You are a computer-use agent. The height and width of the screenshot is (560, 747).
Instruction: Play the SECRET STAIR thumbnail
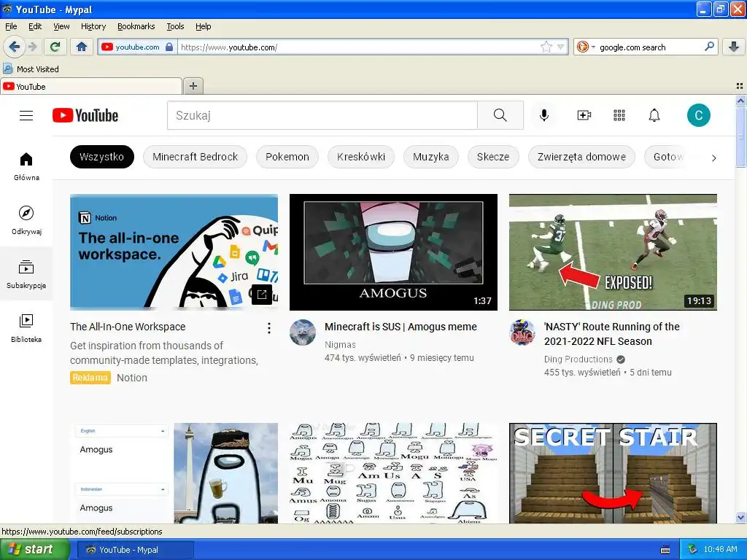613,472
